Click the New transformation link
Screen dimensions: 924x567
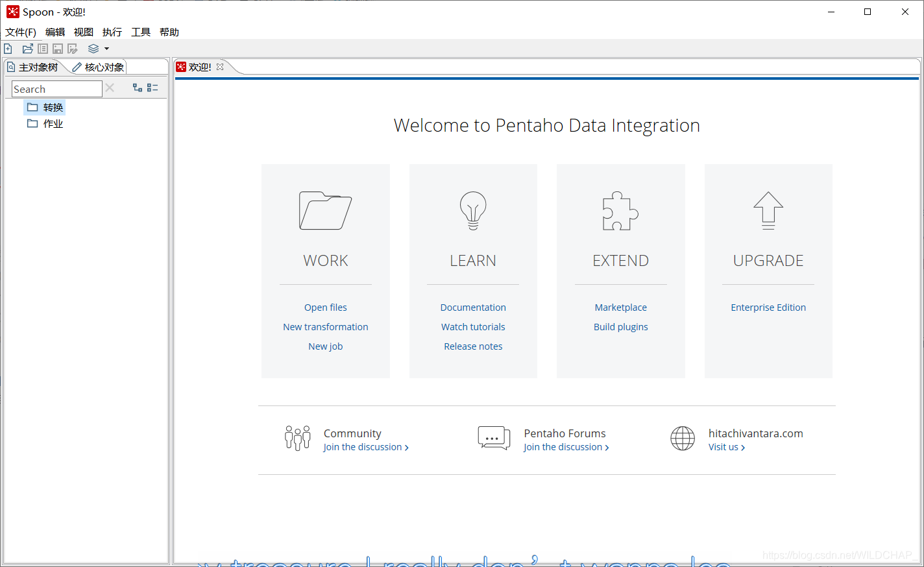[x=326, y=327]
